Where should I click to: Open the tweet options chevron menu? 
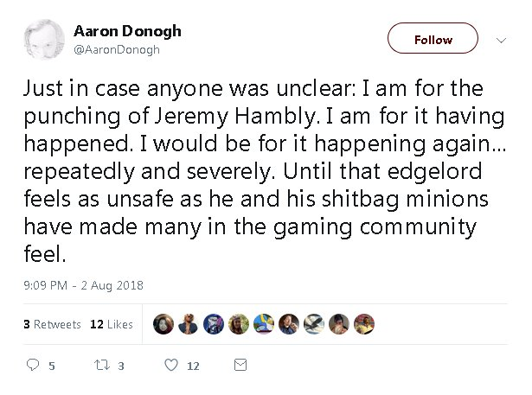pos(501,41)
